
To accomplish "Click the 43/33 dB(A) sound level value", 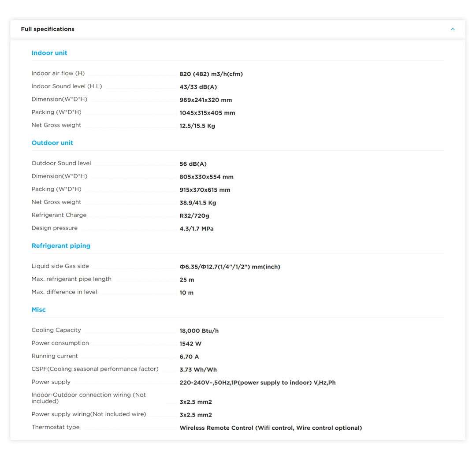I will point(198,87).
